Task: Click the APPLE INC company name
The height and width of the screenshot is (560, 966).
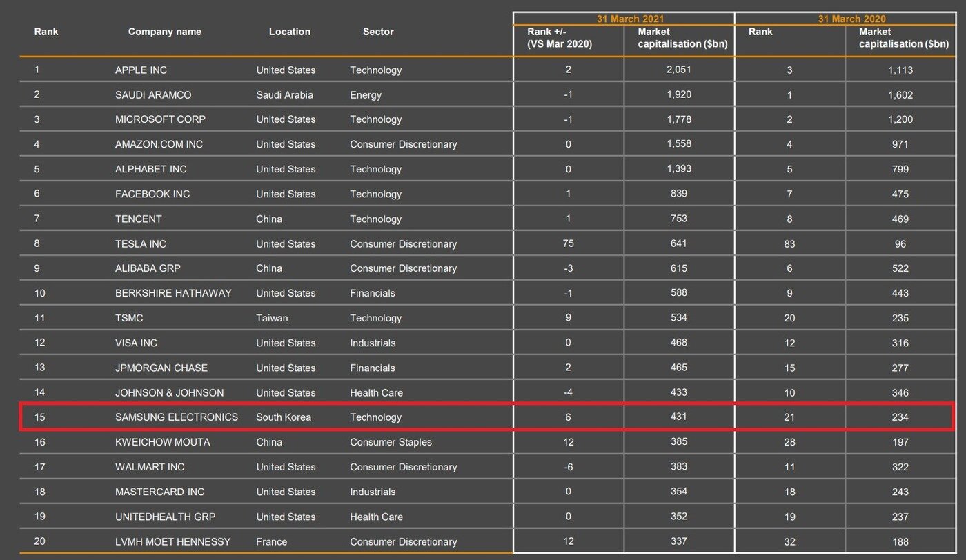Action: click(x=141, y=70)
